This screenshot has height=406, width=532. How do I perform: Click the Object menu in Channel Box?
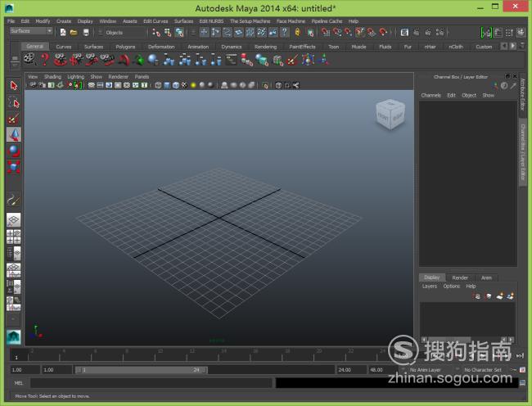coord(469,95)
